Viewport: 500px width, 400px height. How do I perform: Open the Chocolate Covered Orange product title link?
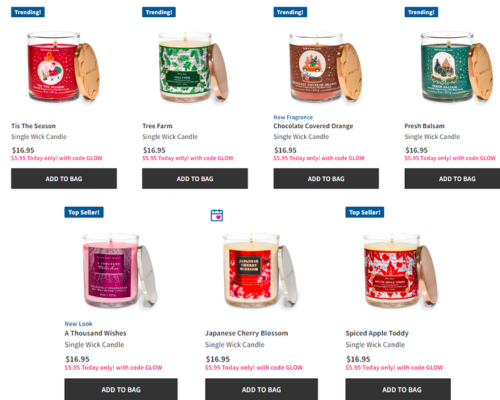313,126
